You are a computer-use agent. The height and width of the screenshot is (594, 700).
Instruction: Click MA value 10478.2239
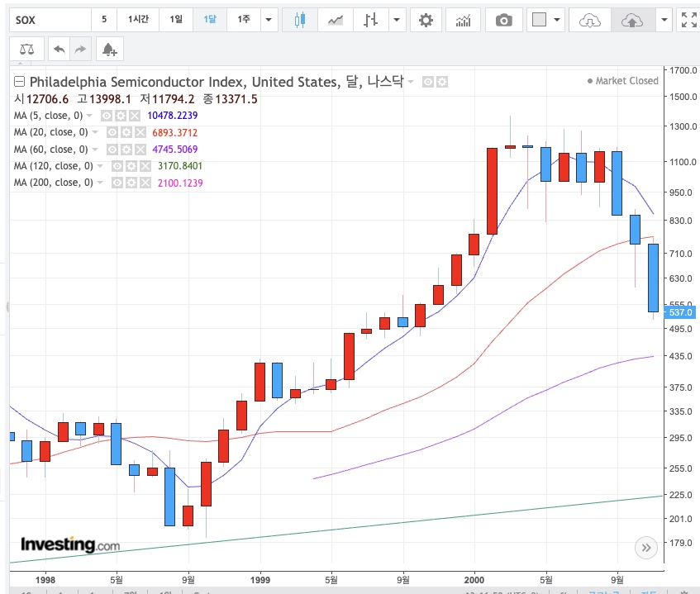tap(173, 116)
